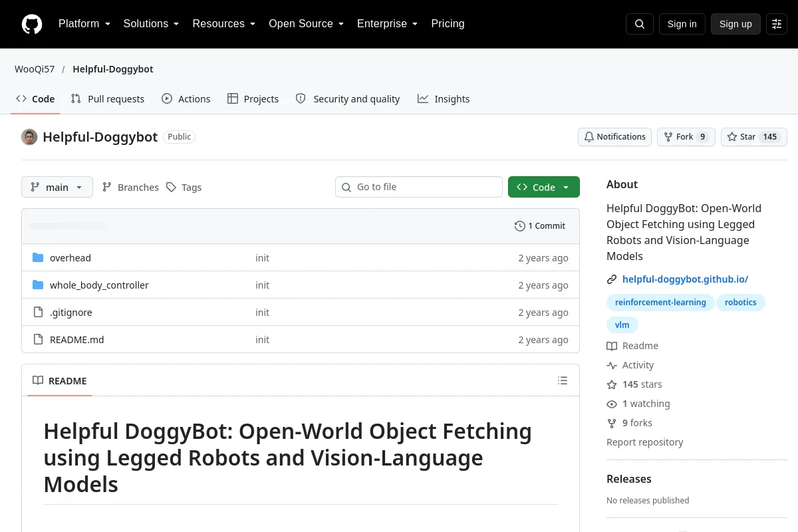
Task: Select the README tab in file viewer
Action: [59, 381]
